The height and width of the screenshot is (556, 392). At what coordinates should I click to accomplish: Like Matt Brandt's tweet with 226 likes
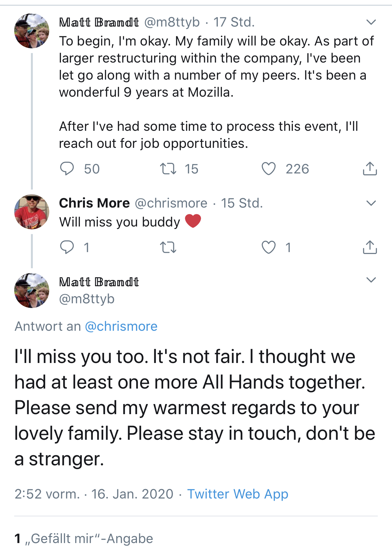(269, 169)
